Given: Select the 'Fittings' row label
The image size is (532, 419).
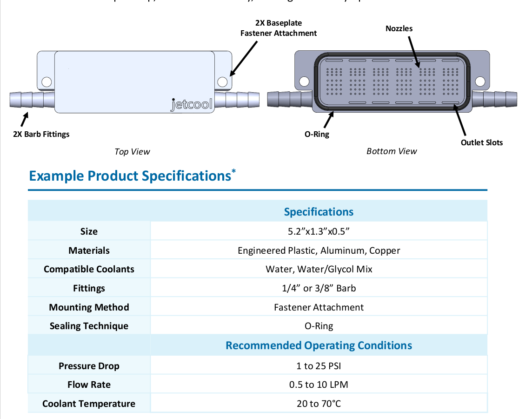Looking at the screenshot, I should [x=89, y=288].
